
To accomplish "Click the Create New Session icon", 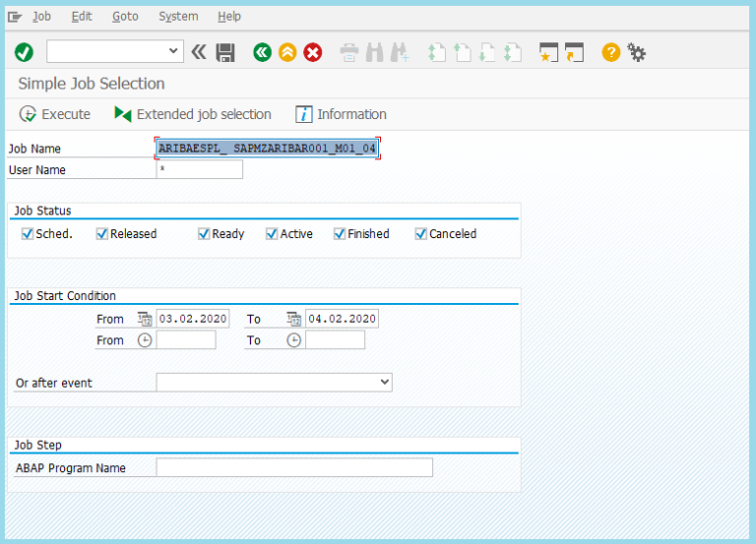I will point(548,52).
